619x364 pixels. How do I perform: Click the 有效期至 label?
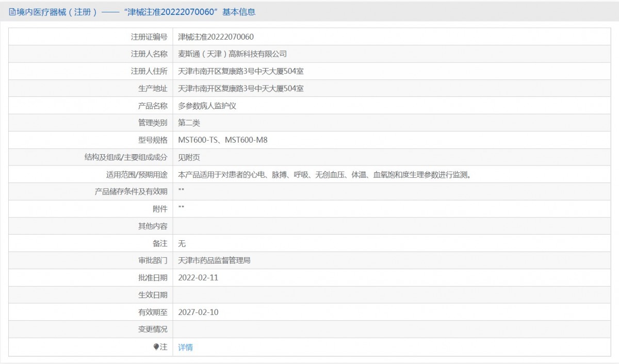coord(153,312)
